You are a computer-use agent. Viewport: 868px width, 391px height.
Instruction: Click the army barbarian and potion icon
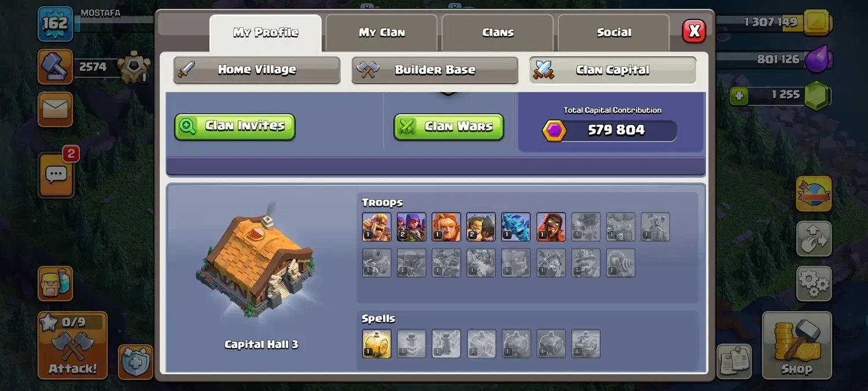[x=55, y=283]
